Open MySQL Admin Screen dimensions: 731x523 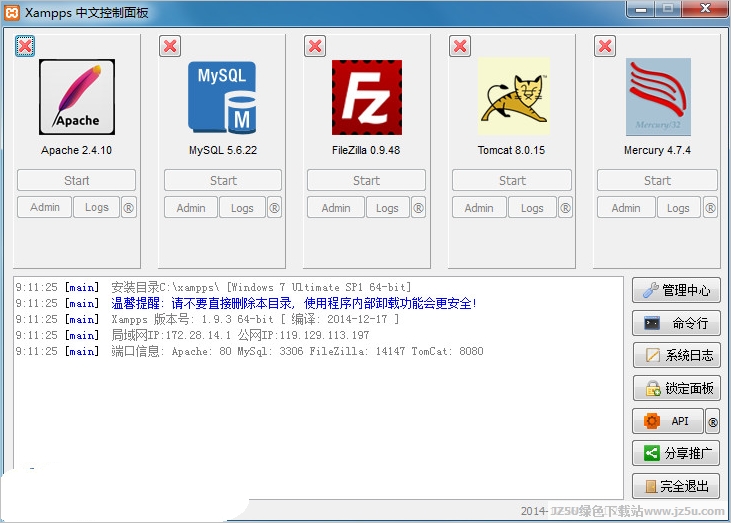pyautogui.click(x=191, y=208)
